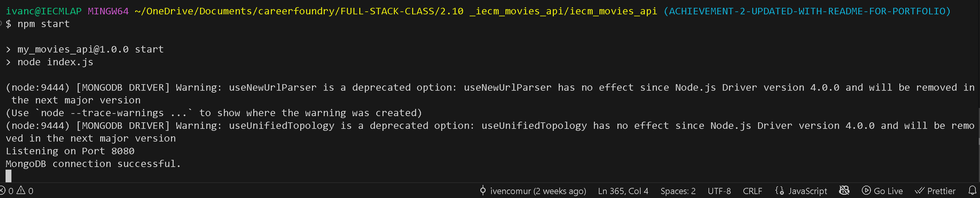Click the Prettier double-check icon
Image resolution: width=980 pixels, height=198 pixels.
coord(921,191)
